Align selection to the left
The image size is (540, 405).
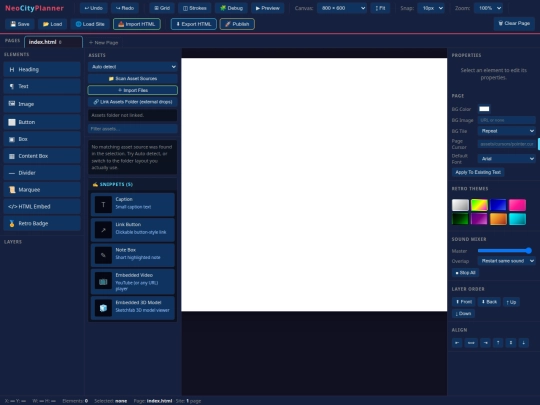click(x=457, y=343)
